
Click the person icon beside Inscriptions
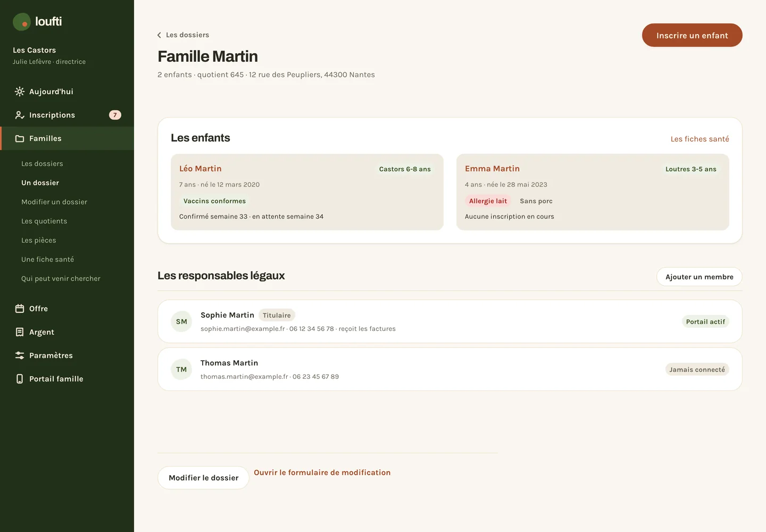[x=20, y=115]
